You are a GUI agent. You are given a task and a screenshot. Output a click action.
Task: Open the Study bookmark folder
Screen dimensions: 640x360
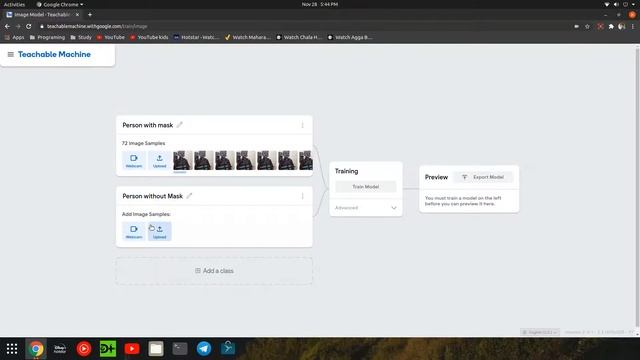(81, 37)
